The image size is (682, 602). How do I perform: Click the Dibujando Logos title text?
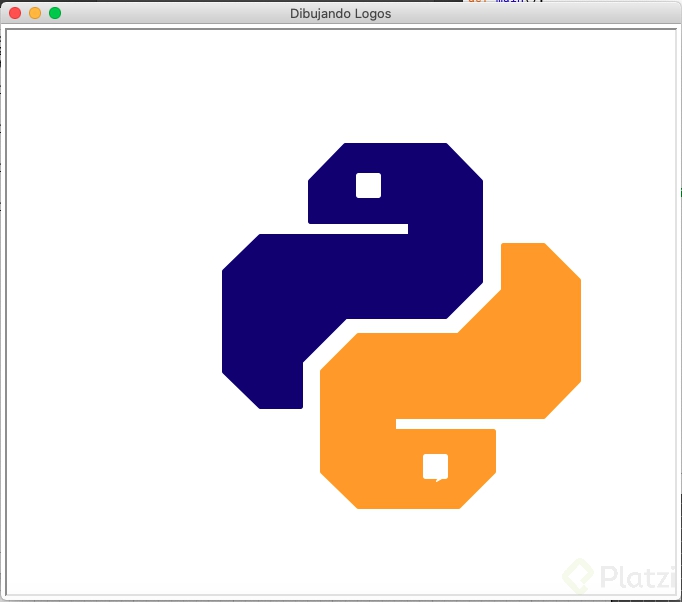pyautogui.click(x=341, y=13)
